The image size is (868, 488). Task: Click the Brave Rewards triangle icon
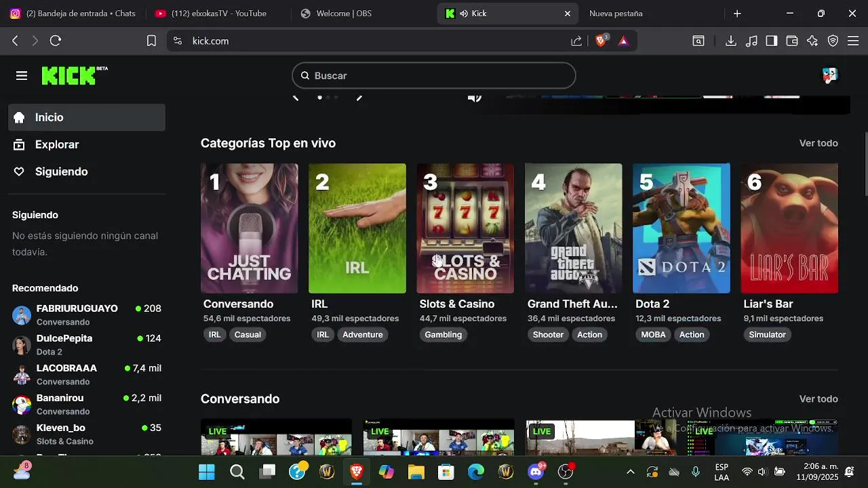(x=623, y=41)
